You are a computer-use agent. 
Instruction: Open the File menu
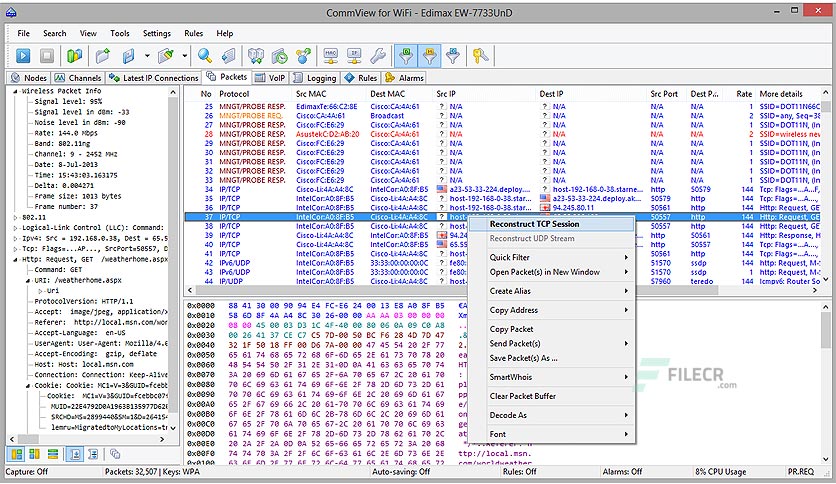click(23, 33)
